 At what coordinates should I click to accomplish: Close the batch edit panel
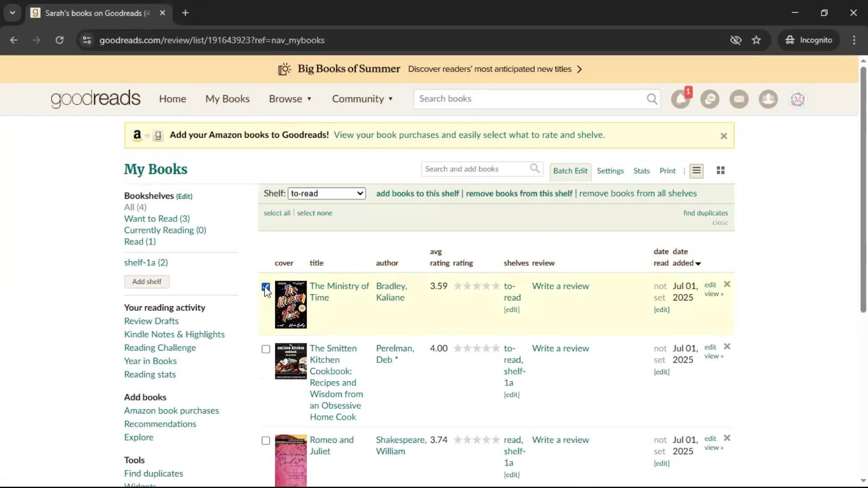click(x=720, y=223)
